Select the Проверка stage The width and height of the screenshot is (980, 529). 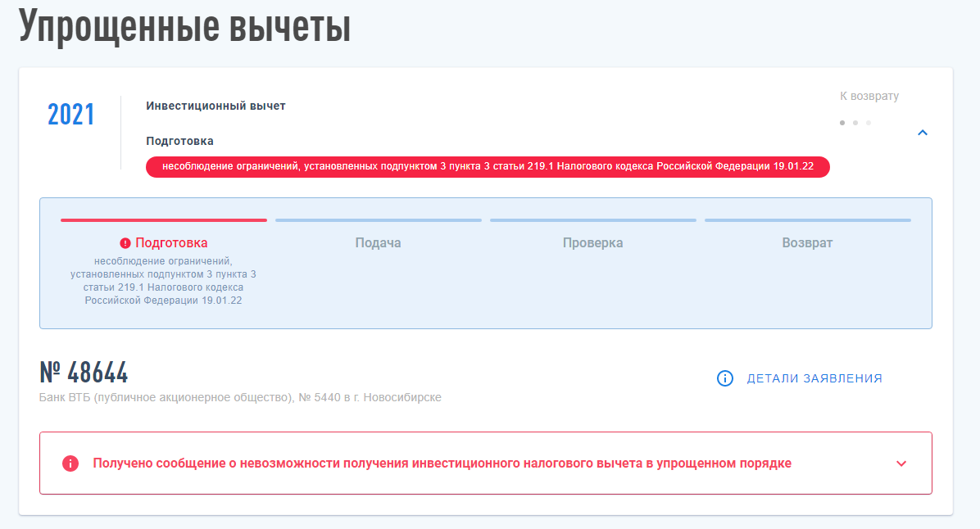point(593,242)
